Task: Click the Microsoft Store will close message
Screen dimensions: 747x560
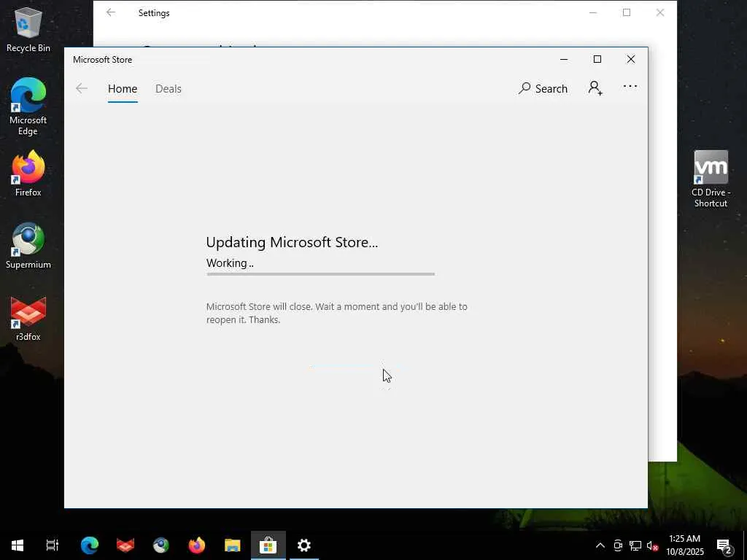Action: tap(337, 314)
